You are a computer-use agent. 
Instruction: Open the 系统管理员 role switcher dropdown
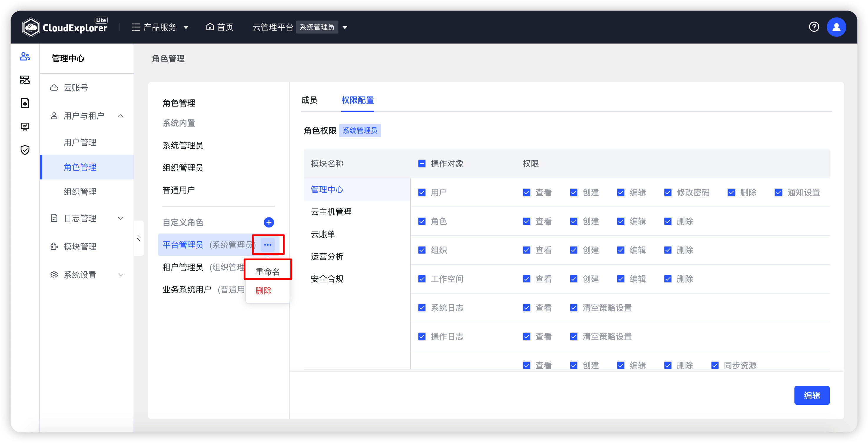[x=345, y=27]
